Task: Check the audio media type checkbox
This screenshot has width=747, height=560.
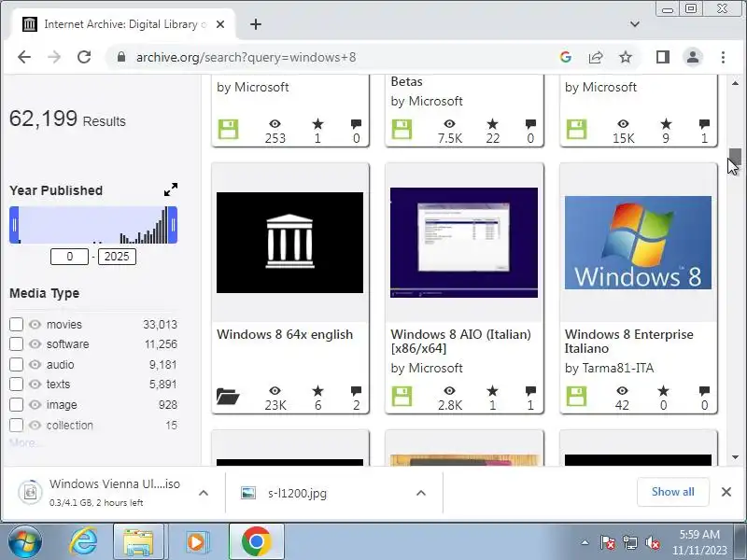Action: (16, 364)
